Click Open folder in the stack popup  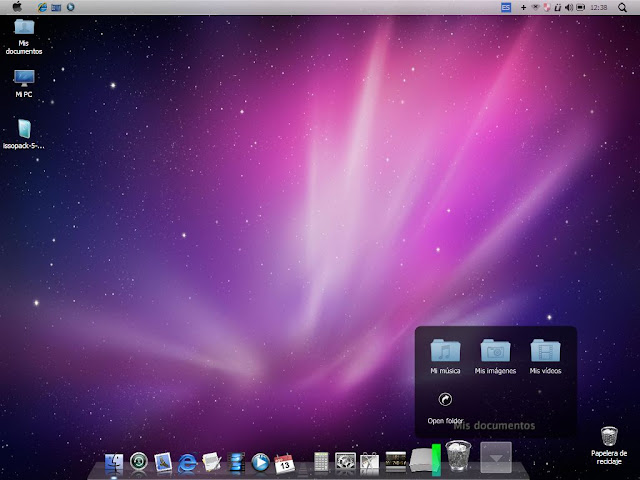coord(445,408)
